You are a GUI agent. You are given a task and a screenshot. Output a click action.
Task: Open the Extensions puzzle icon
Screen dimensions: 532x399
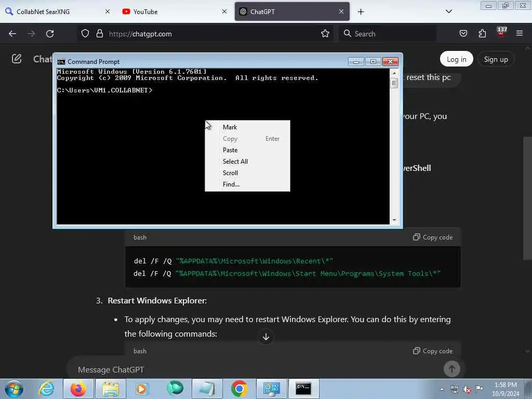(482, 34)
